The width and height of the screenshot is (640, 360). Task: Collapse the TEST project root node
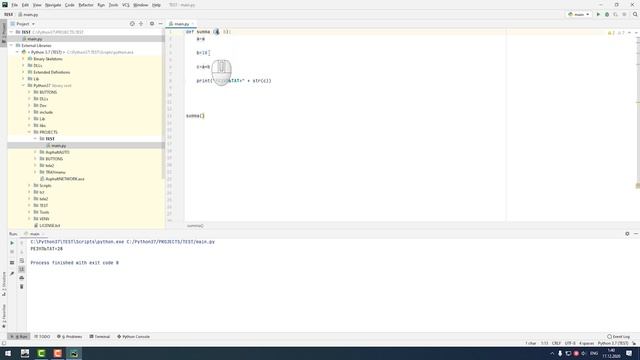pos(12,32)
